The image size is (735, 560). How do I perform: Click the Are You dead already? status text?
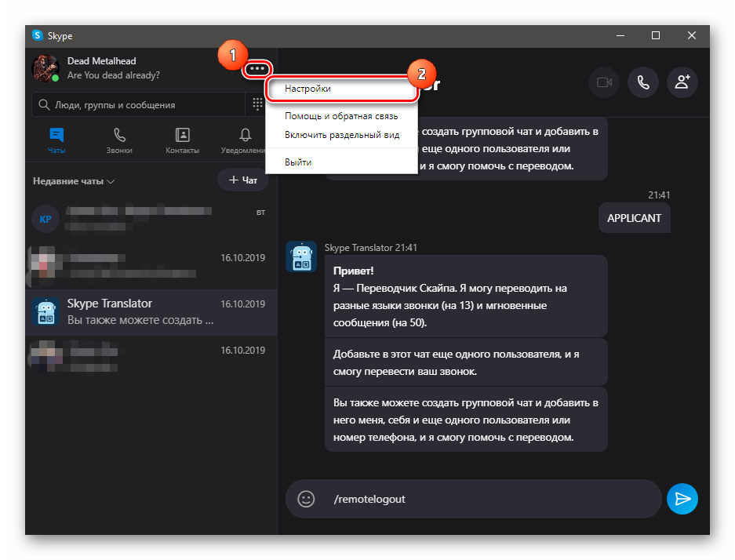coord(114,75)
